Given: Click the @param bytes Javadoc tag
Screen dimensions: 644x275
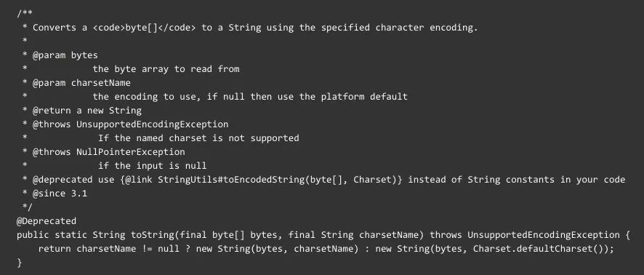Looking at the screenshot, I should 65,55.
